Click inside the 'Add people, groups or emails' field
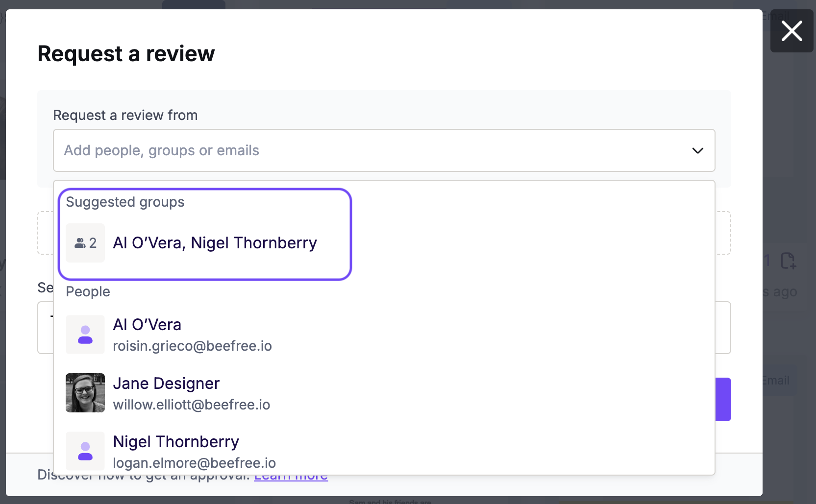The image size is (816, 504). click(343, 150)
